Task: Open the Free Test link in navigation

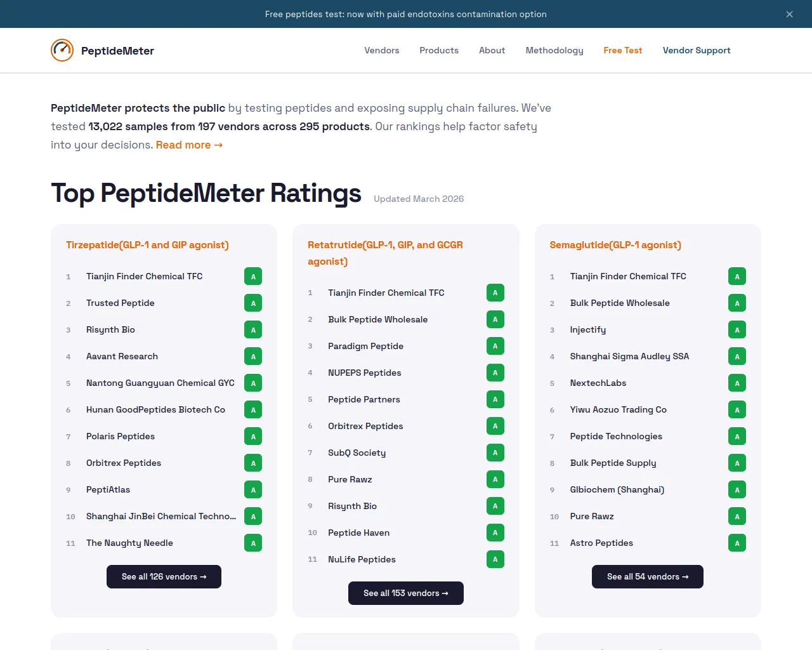Action: tap(623, 50)
